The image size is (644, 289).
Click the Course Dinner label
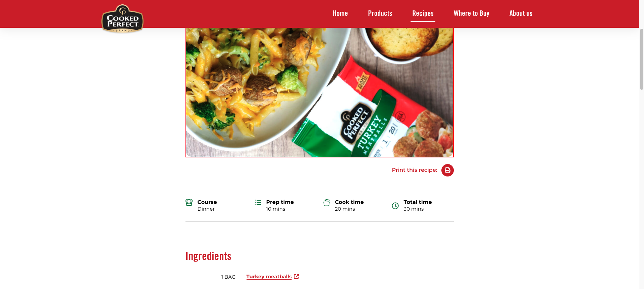pos(207,205)
